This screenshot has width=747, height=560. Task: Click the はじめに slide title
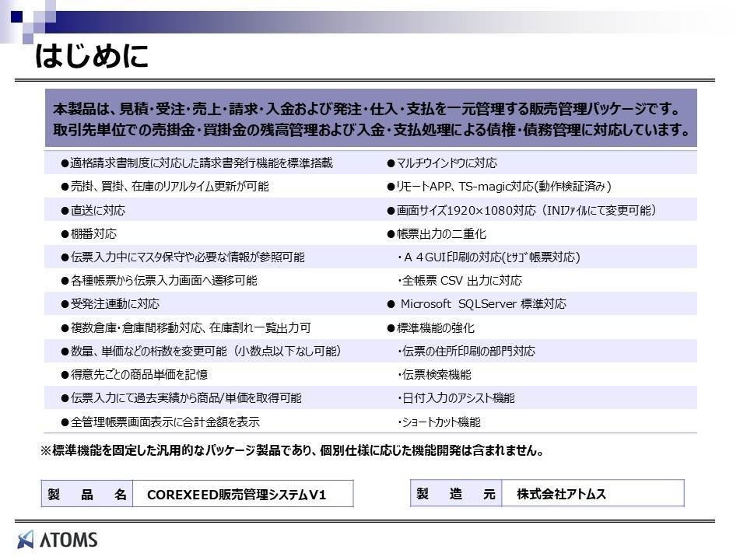91,57
